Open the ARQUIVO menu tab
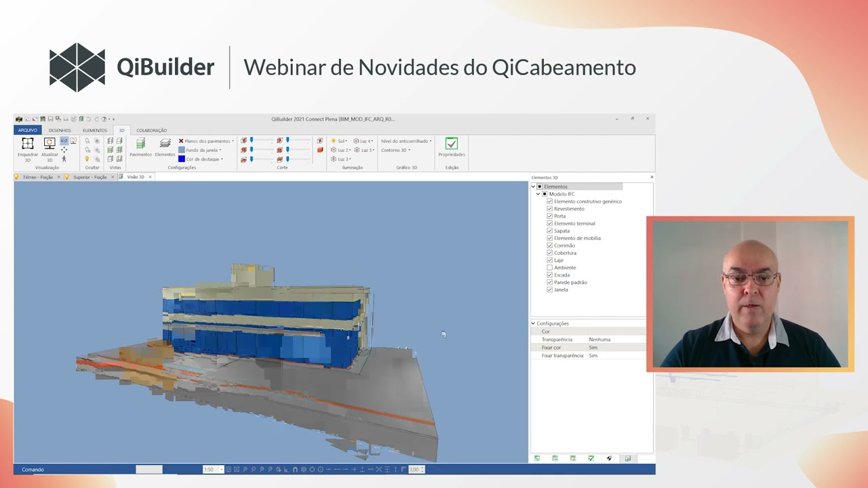Image resolution: width=868 pixels, height=488 pixels. tap(28, 130)
